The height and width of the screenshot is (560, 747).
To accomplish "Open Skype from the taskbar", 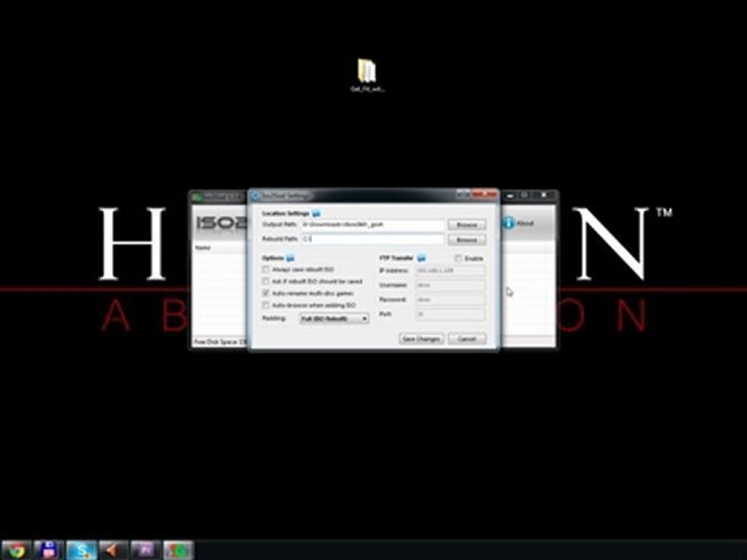I will [81, 550].
